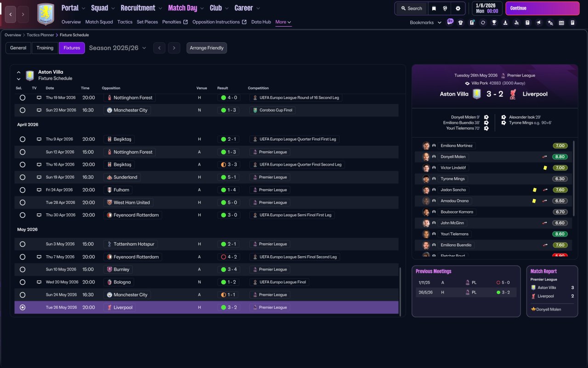Switch to the General tab
Screen dimensions: 588x368
[x=18, y=48]
